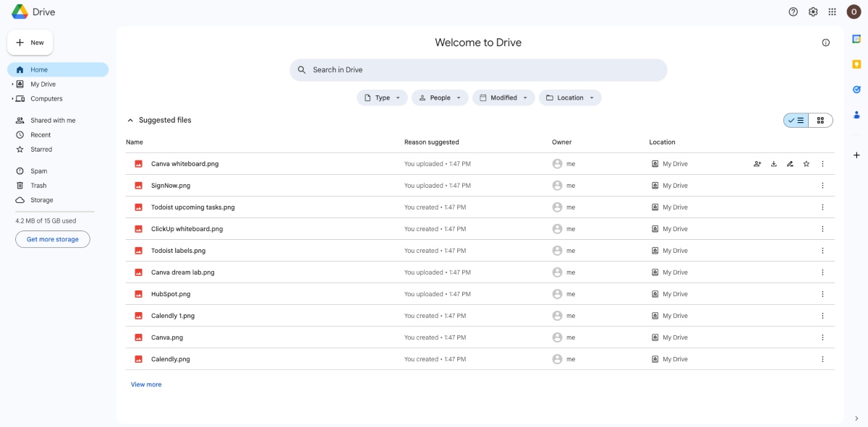Select the Canva dream lab.png file name
Image resolution: width=868 pixels, height=427 pixels.
183,272
